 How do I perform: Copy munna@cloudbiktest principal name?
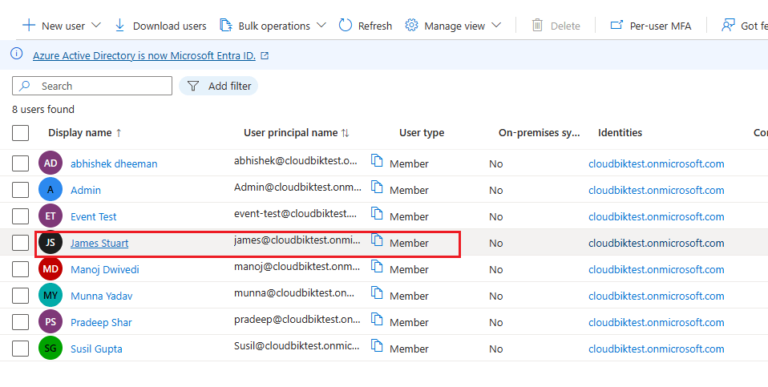[x=377, y=292]
